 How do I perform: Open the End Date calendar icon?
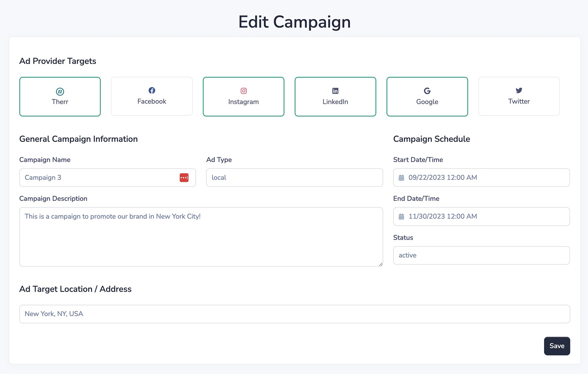[x=401, y=216]
